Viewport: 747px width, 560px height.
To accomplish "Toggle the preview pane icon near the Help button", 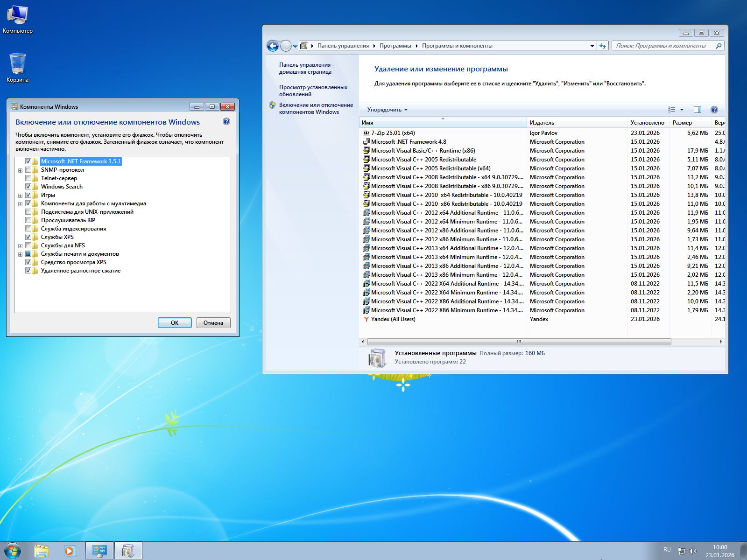I will 697,110.
